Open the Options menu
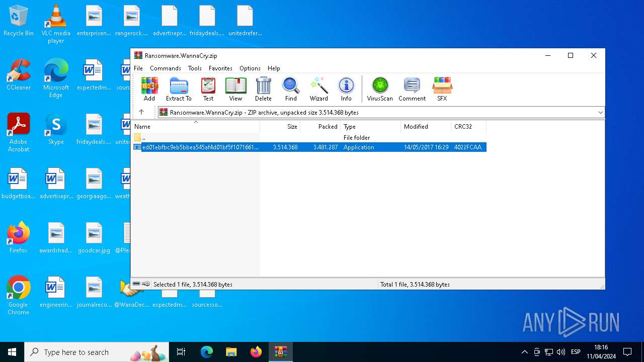Image resolution: width=644 pixels, height=362 pixels. 250,68
